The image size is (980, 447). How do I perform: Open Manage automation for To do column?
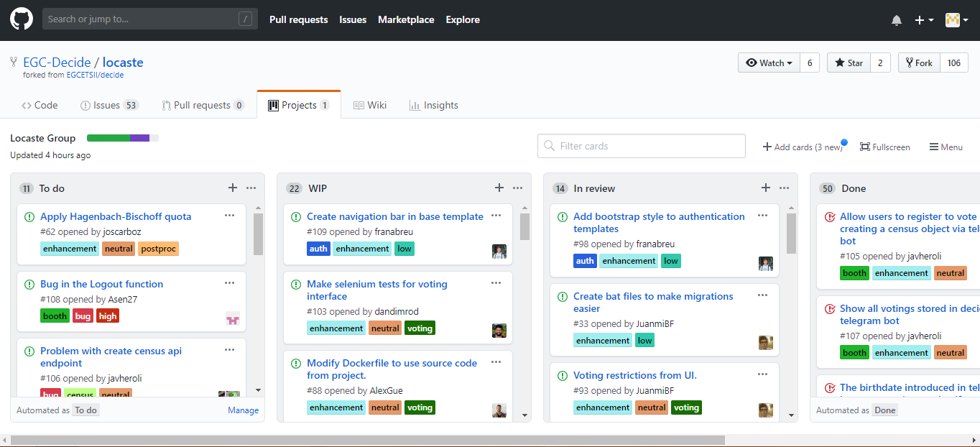[243, 410]
